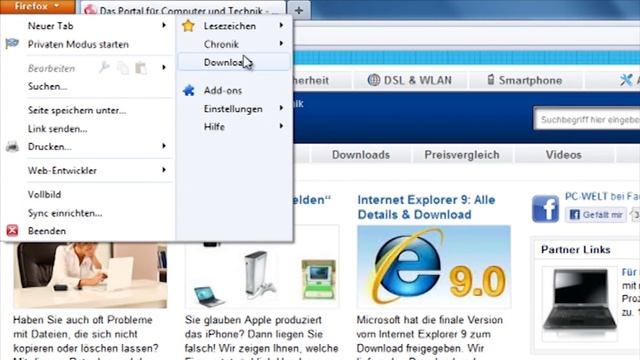Expand the Bearbeiten submenu arrow
Screen dimensions: 640x360
pos(164,67)
